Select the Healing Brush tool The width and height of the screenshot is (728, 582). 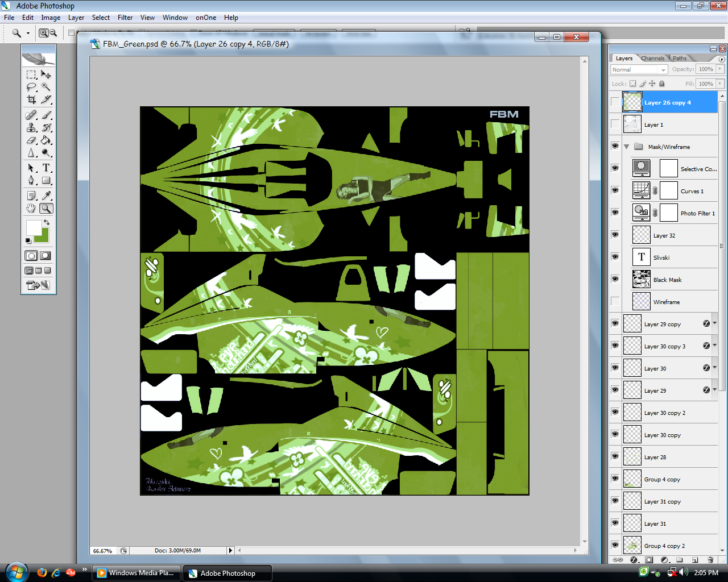tap(31, 115)
